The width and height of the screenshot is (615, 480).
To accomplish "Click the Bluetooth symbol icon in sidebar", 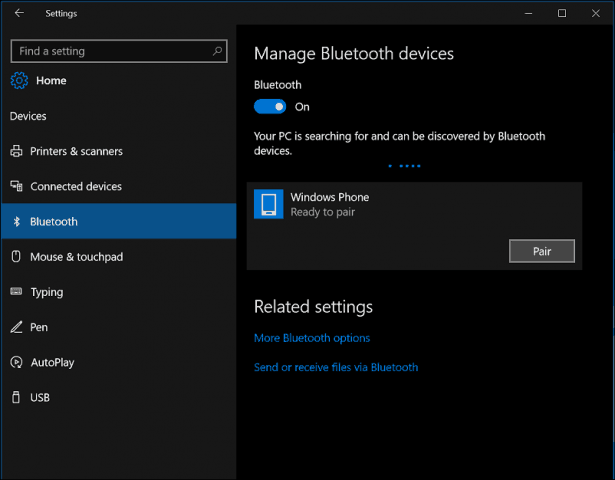I will [x=16, y=222].
